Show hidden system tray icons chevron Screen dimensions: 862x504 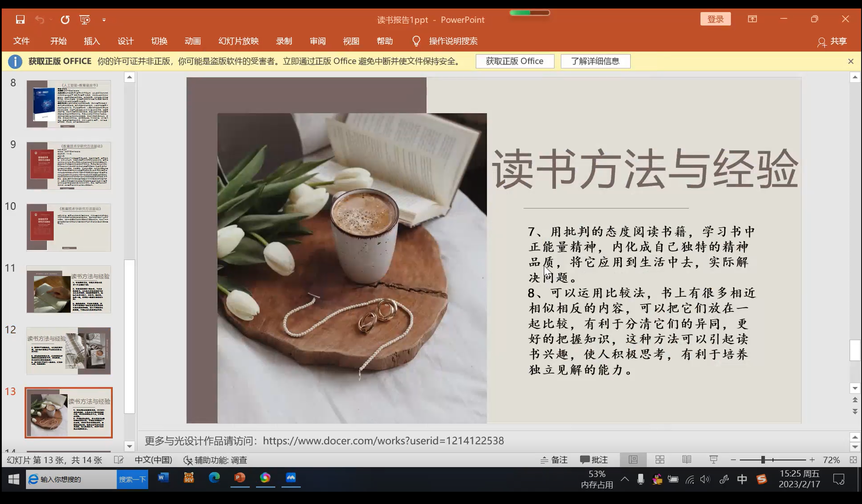pyautogui.click(x=625, y=479)
